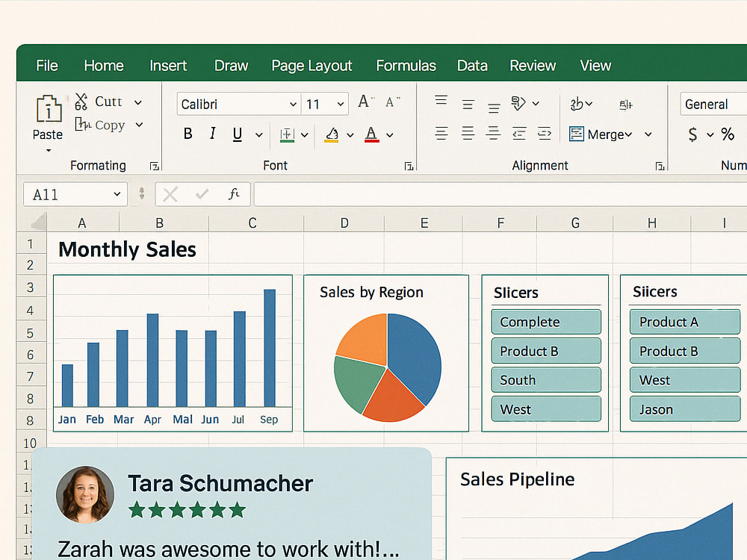
Task: Open the Data tab
Action: 472,66
